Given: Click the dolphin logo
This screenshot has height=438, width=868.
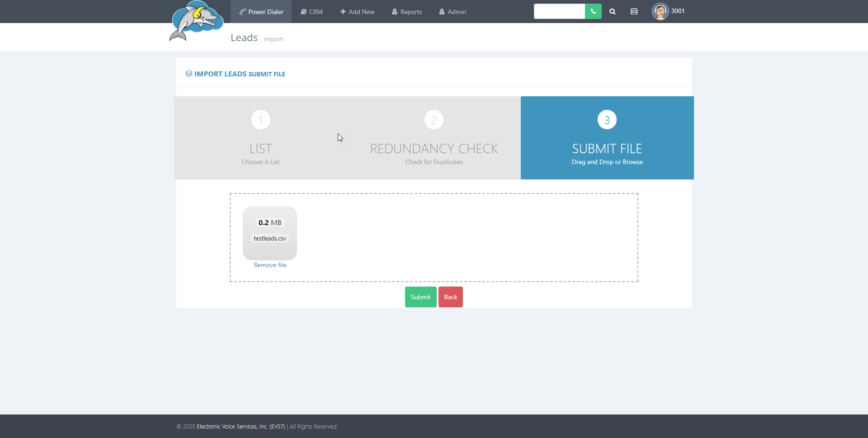Looking at the screenshot, I should (196, 21).
